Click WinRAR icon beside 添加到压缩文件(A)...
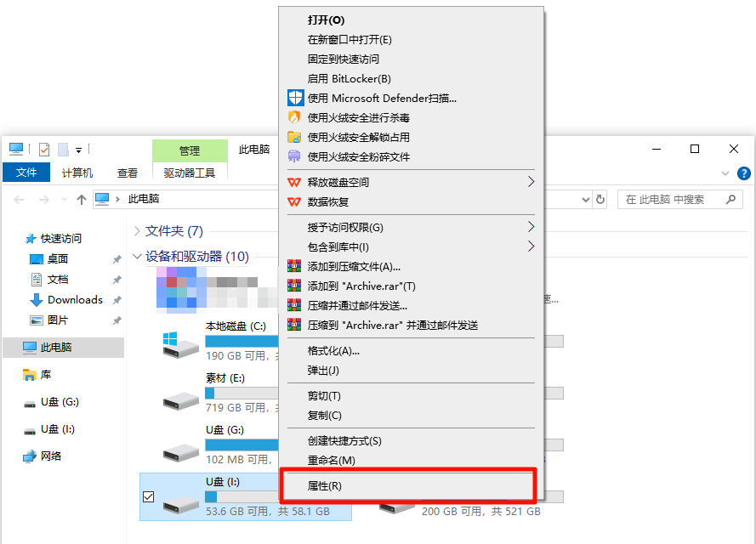This screenshot has width=756, height=544. (294, 266)
